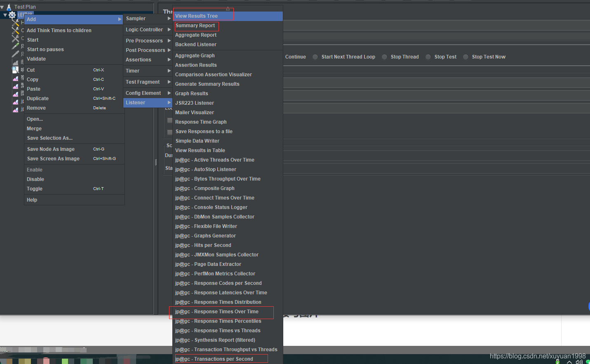Open the Add submenu in context menu
The height and width of the screenshot is (364, 590).
click(x=74, y=19)
